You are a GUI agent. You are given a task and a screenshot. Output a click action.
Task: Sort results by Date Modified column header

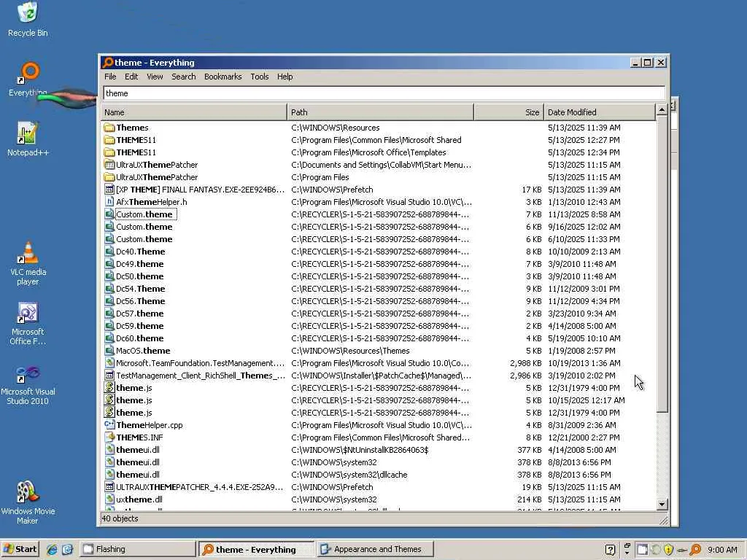coord(600,112)
